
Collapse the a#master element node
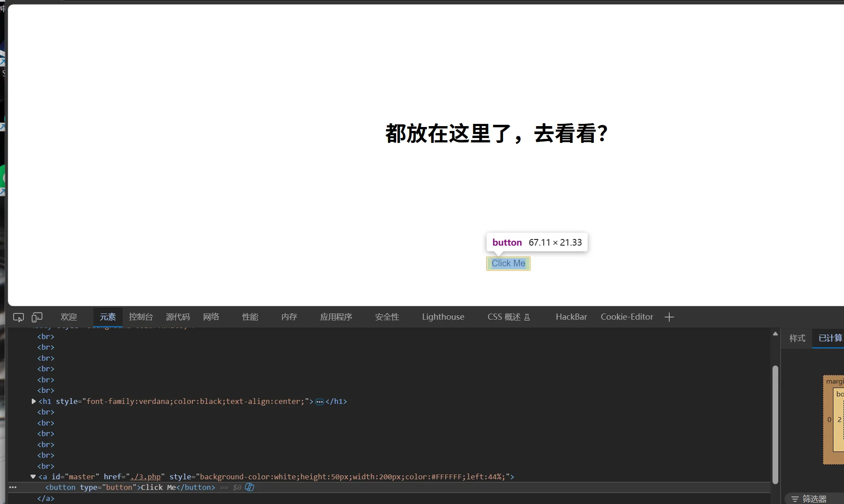tap(33, 477)
